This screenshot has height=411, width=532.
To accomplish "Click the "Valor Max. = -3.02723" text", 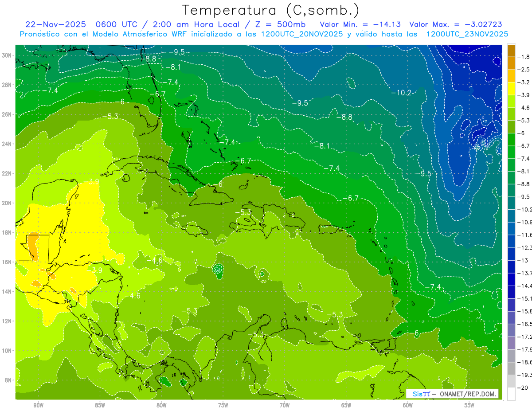I will pos(456,24).
